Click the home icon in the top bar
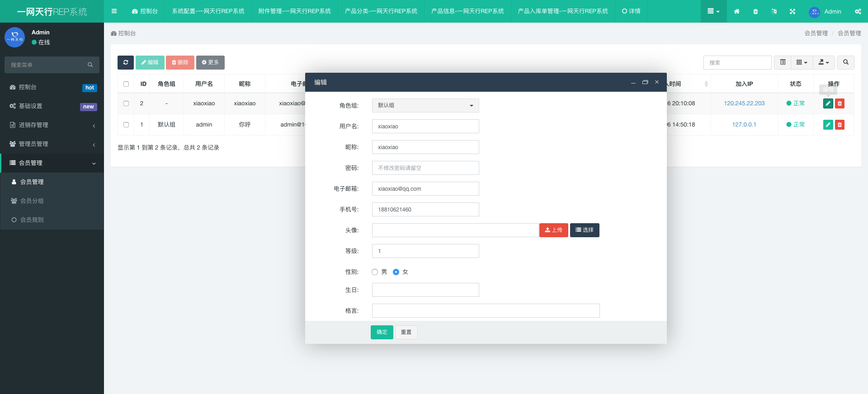868x394 pixels. click(x=737, y=11)
